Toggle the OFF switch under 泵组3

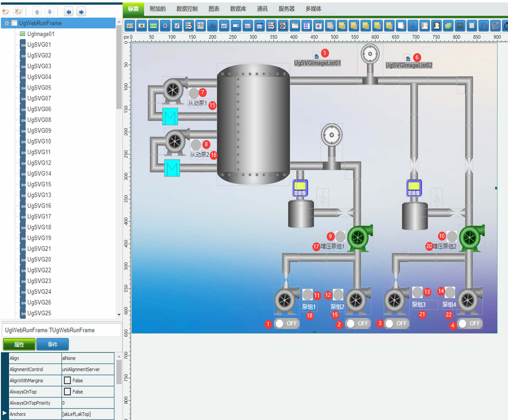click(397, 323)
